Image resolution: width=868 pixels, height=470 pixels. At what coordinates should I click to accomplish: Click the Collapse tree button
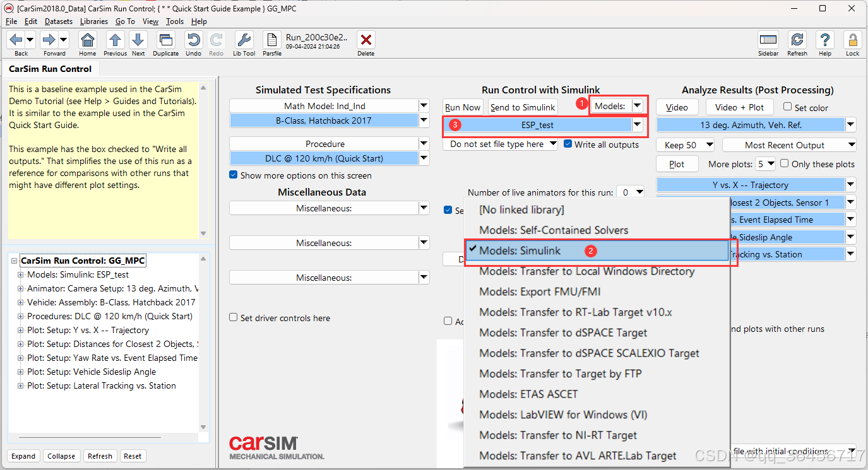[61, 456]
